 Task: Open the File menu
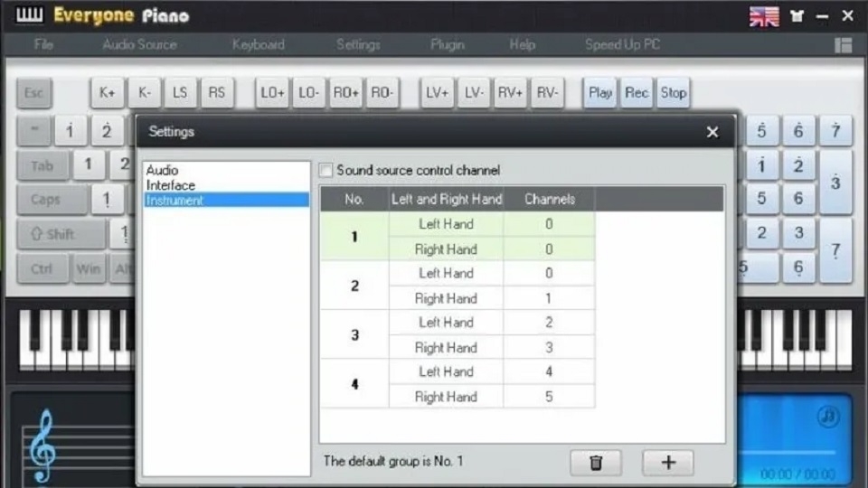43,45
